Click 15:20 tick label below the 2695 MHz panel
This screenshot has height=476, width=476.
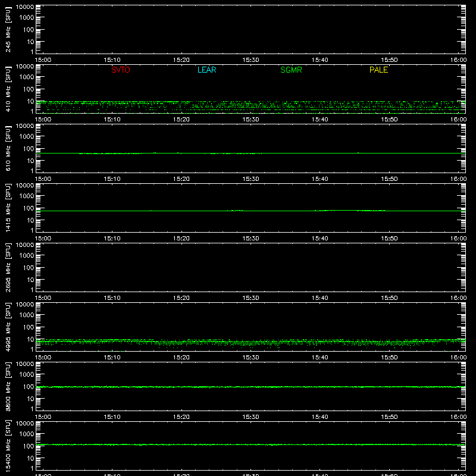(181, 298)
